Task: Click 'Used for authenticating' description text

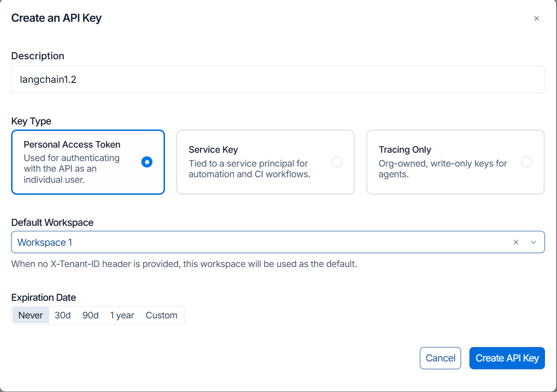Action: pos(71,169)
